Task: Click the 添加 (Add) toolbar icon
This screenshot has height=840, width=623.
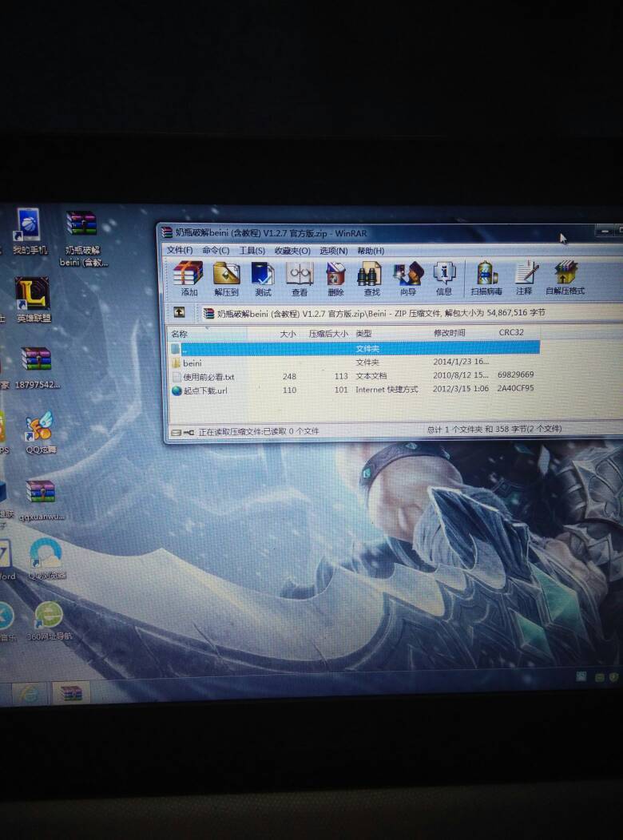Action: click(188, 275)
